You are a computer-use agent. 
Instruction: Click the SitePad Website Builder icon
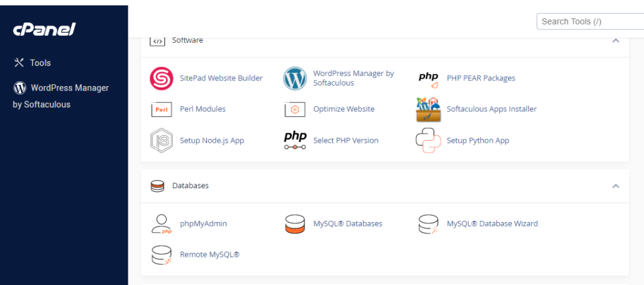point(162,79)
